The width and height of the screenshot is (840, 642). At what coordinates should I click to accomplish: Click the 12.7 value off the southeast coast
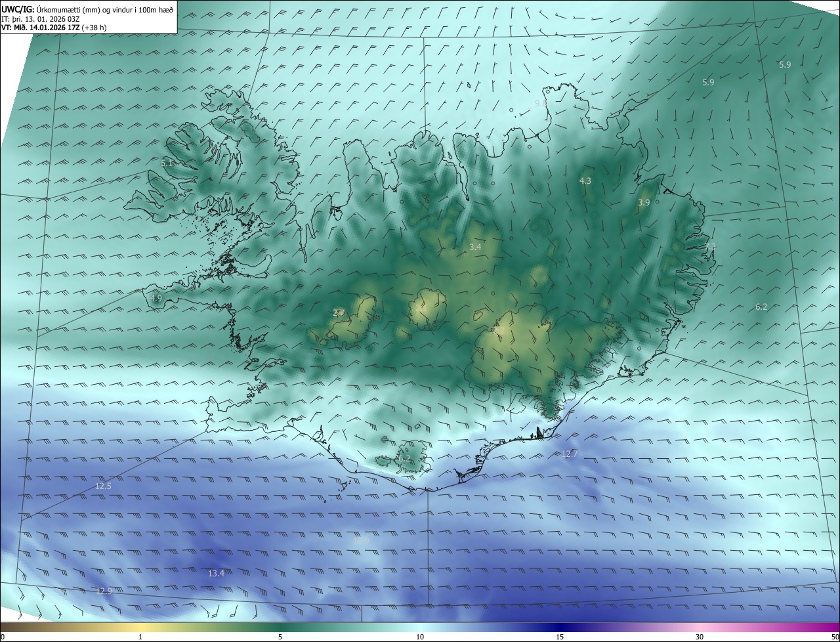570,454
